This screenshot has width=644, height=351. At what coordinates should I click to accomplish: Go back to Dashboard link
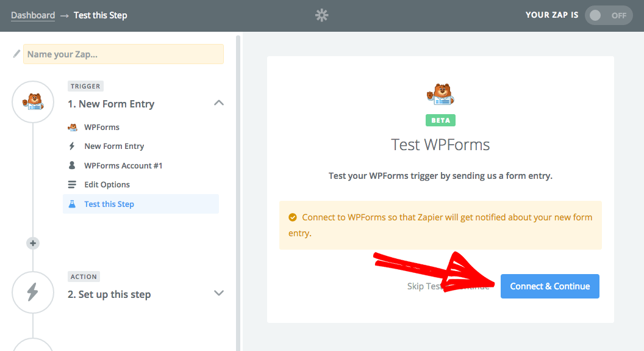pyautogui.click(x=33, y=15)
